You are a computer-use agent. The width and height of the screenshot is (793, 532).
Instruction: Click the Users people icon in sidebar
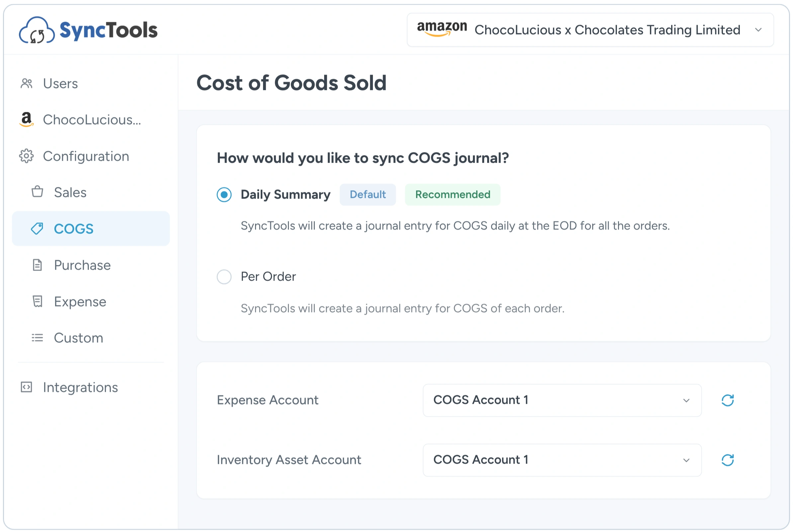[27, 83]
